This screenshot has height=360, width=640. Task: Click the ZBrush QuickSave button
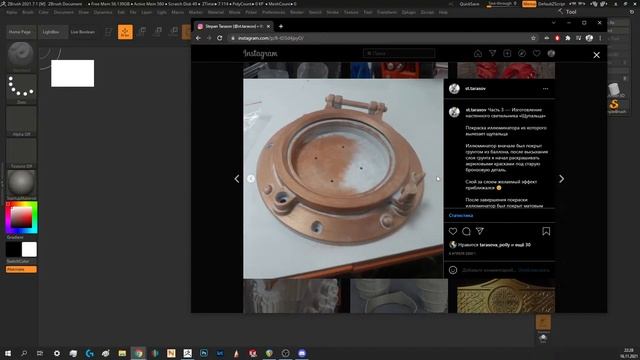[469, 4]
